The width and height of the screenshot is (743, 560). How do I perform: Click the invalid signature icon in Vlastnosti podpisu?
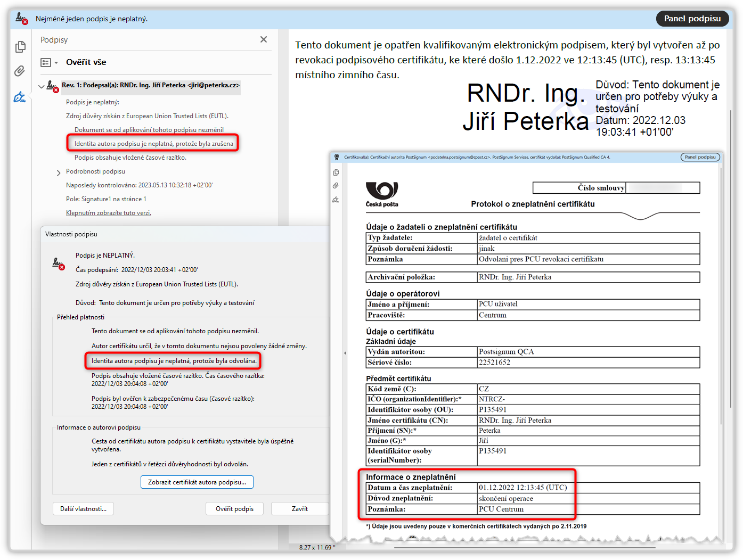click(x=59, y=263)
